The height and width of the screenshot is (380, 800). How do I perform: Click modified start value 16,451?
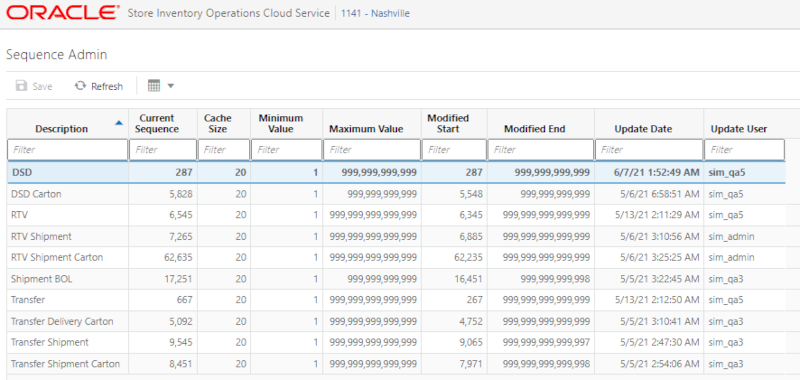pos(468,279)
